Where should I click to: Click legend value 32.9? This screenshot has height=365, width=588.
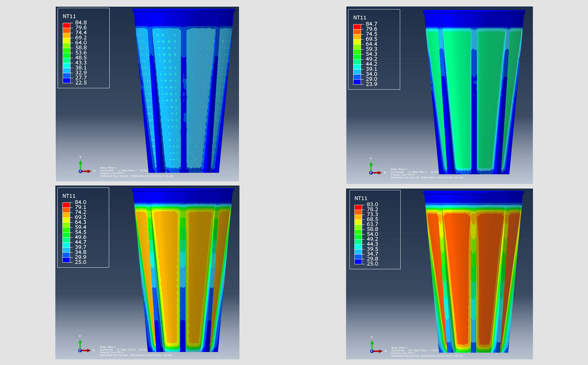[81, 72]
